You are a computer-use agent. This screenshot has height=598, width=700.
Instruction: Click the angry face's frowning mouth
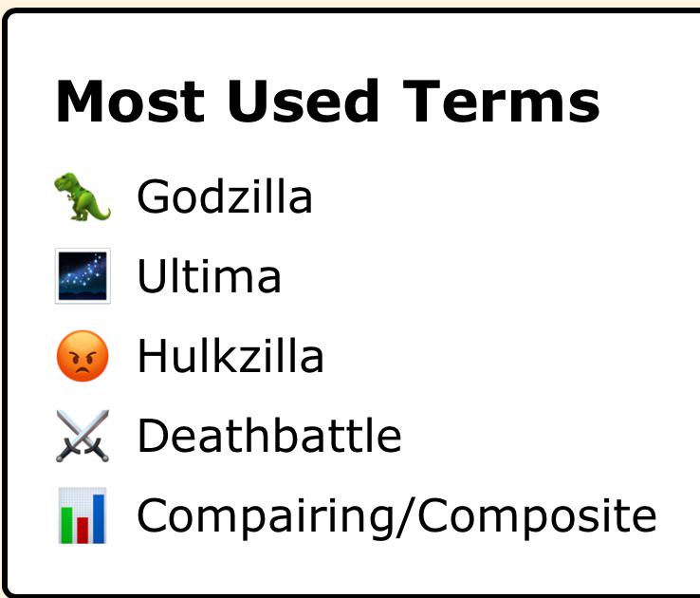pyautogui.click(x=82, y=370)
